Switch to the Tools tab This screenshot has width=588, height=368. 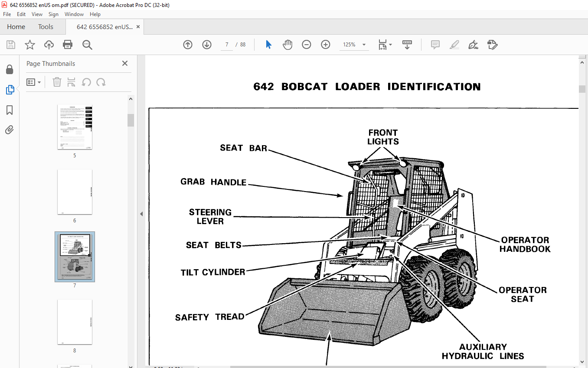tap(46, 27)
